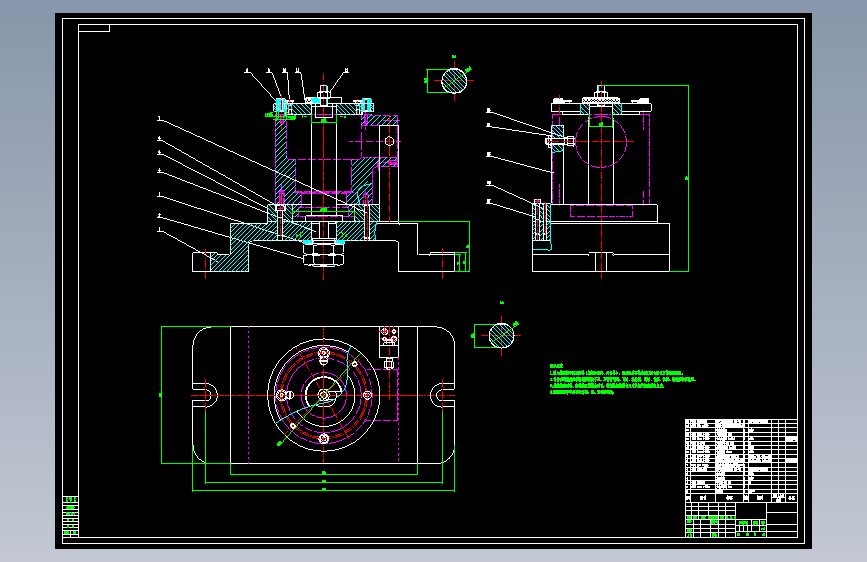Click the parts list table above the title block
This screenshot has width=867, height=562.
[x=741, y=460]
